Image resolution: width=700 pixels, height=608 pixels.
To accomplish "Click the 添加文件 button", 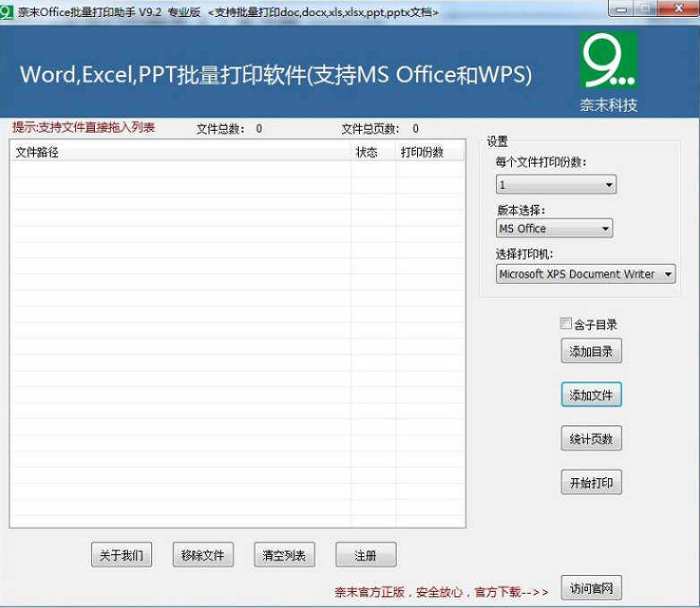I will (x=591, y=395).
